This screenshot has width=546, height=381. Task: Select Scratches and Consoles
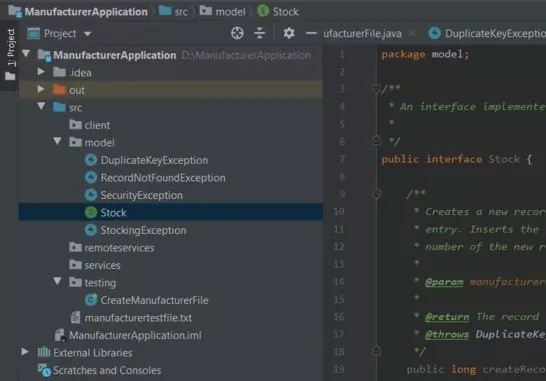[x=107, y=370]
